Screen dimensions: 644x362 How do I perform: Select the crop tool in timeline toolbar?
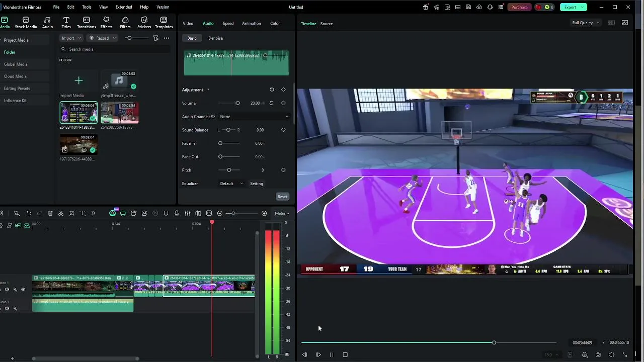(72, 213)
